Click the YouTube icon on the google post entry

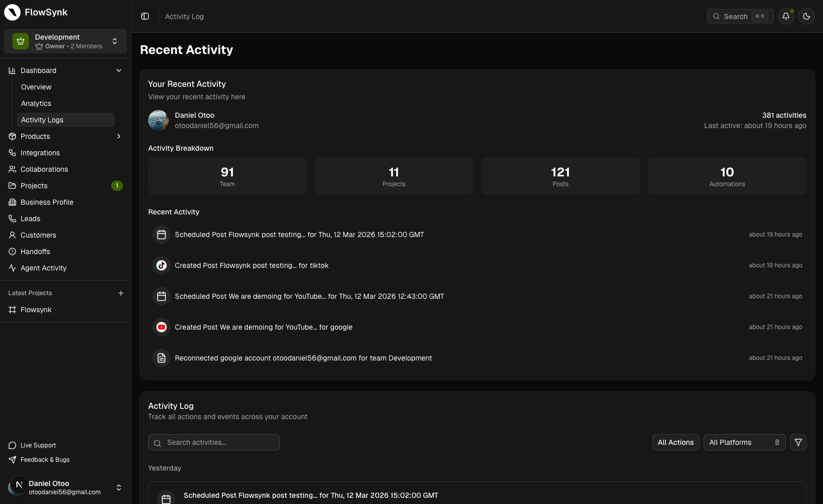pyautogui.click(x=161, y=327)
